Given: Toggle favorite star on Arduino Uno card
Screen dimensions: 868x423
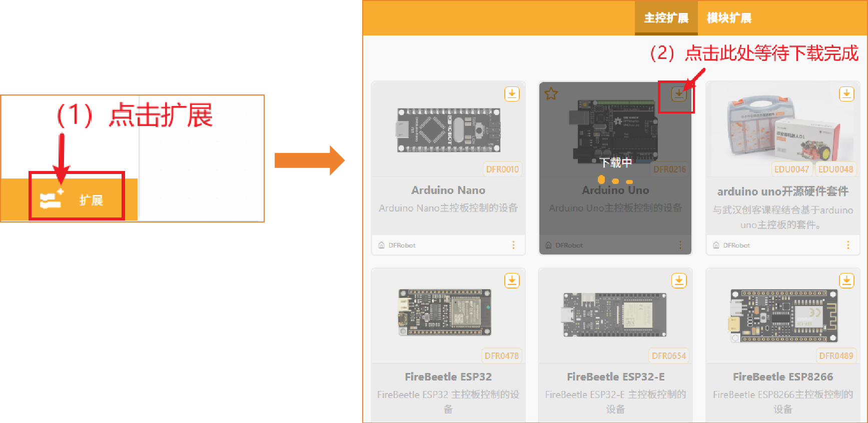Looking at the screenshot, I should pyautogui.click(x=551, y=93).
